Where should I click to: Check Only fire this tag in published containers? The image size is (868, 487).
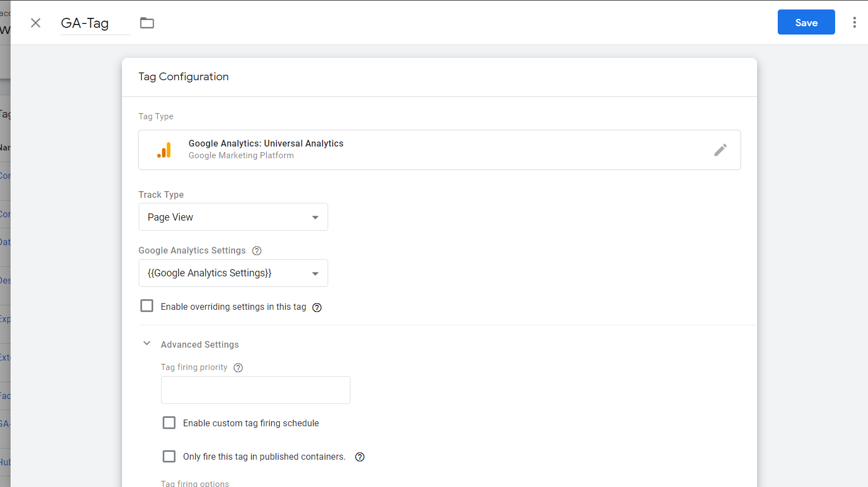pyautogui.click(x=169, y=456)
